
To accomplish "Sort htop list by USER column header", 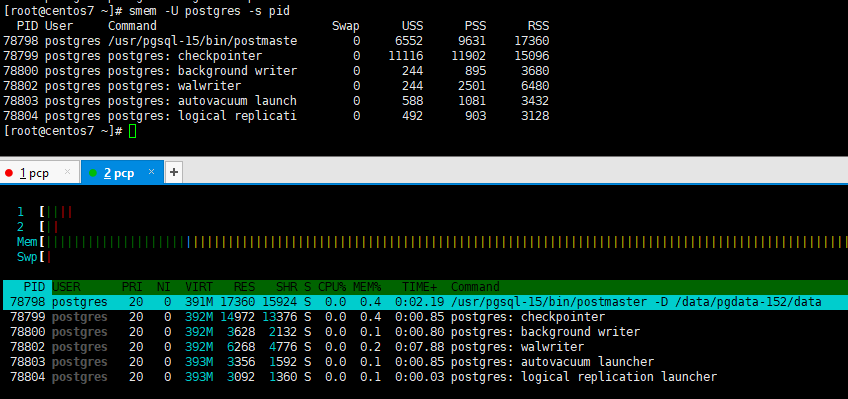I will [66, 287].
